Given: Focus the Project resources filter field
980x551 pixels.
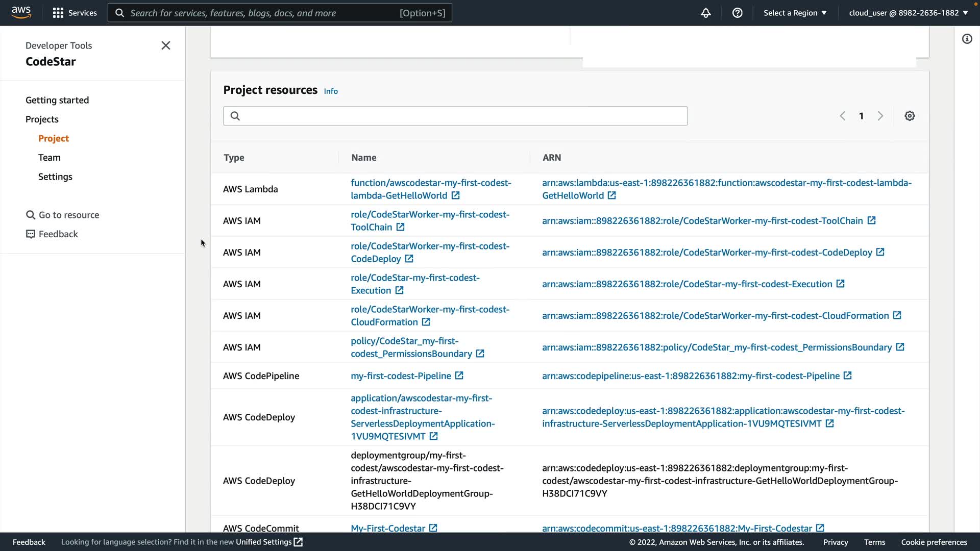Looking at the screenshot, I should (455, 116).
